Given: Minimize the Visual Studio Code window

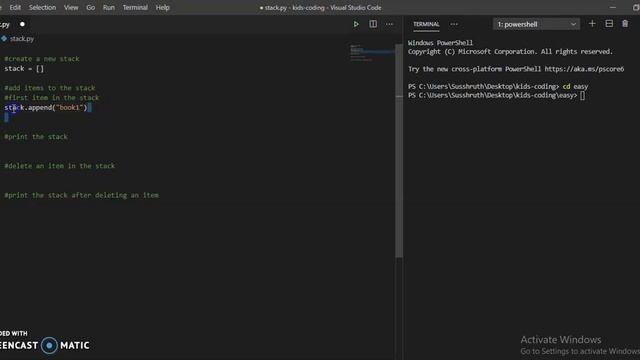Looking at the screenshot, I should tap(613, 7).
